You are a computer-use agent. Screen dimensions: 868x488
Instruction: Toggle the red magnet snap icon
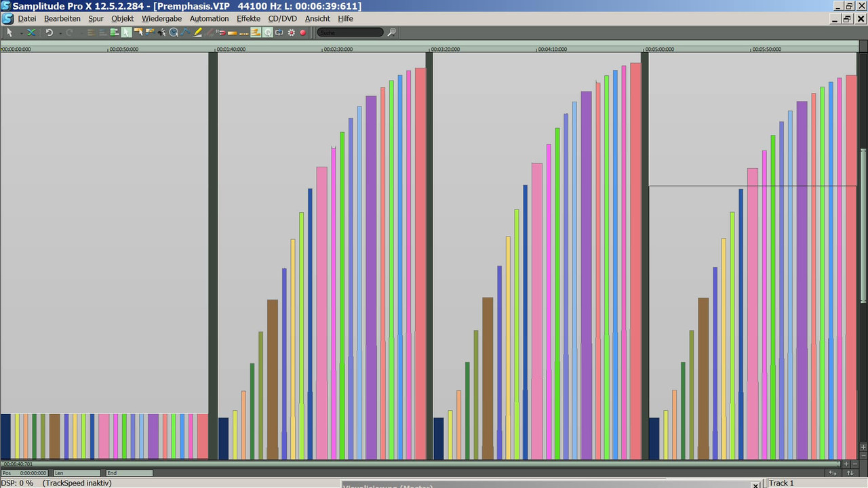pos(222,32)
